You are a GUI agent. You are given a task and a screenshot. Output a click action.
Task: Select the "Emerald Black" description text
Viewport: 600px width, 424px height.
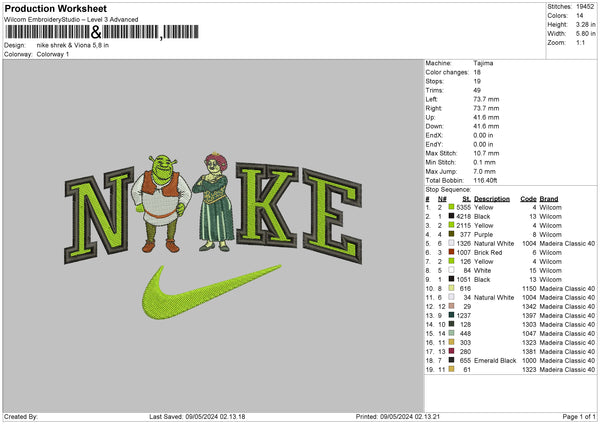click(x=495, y=360)
